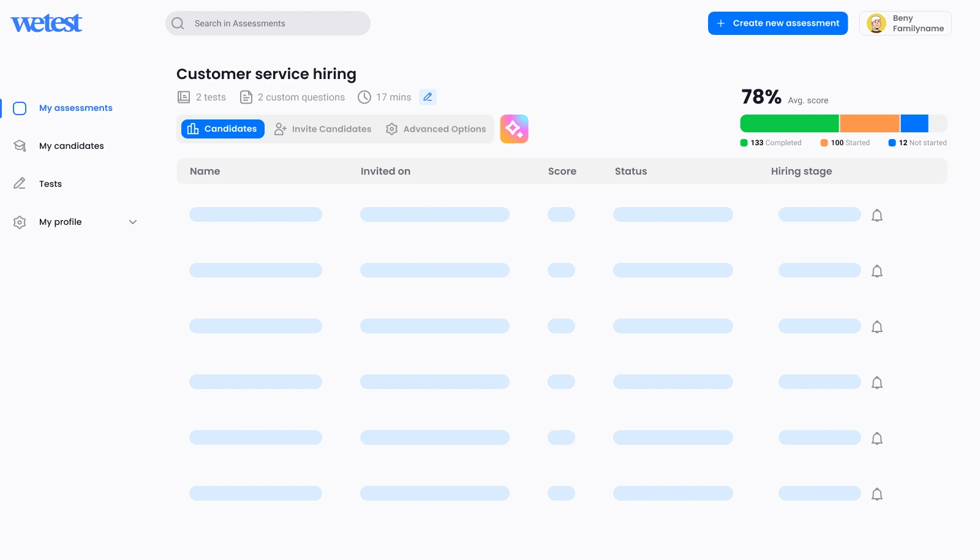Click the Invite Candidates person-plus icon

(x=281, y=129)
